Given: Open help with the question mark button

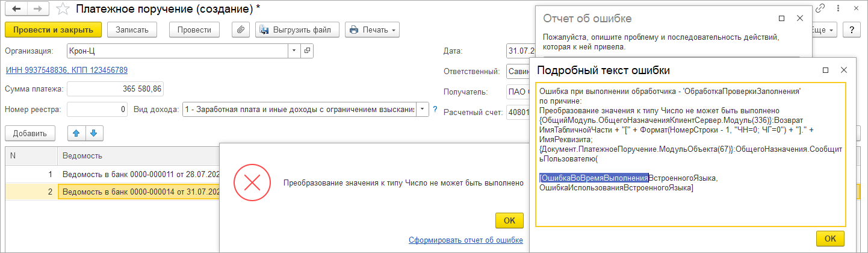Looking at the screenshot, I should [852, 29].
